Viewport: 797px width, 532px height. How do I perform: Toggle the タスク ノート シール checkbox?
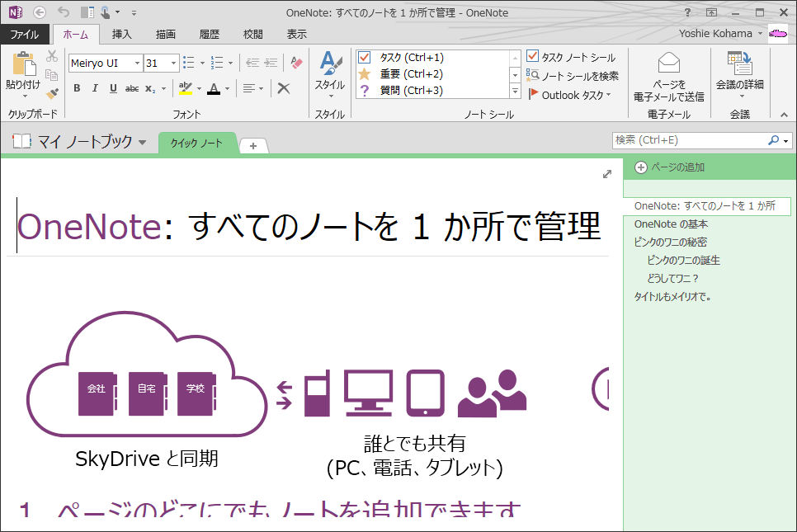[x=533, y=56]
